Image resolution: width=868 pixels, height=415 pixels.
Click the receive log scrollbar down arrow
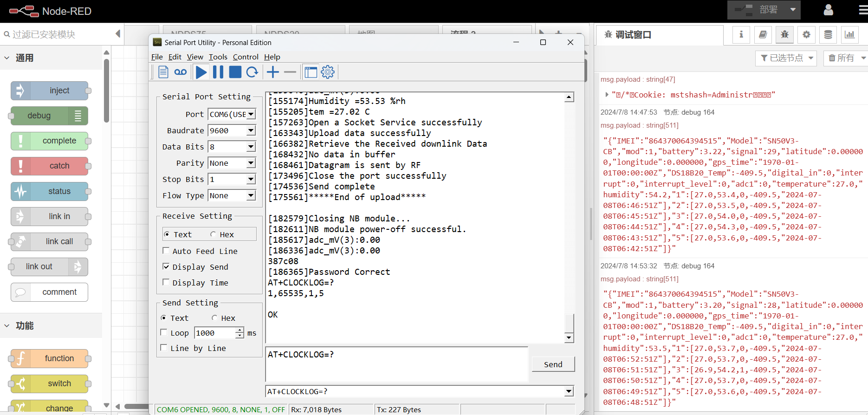coord(569,338)
